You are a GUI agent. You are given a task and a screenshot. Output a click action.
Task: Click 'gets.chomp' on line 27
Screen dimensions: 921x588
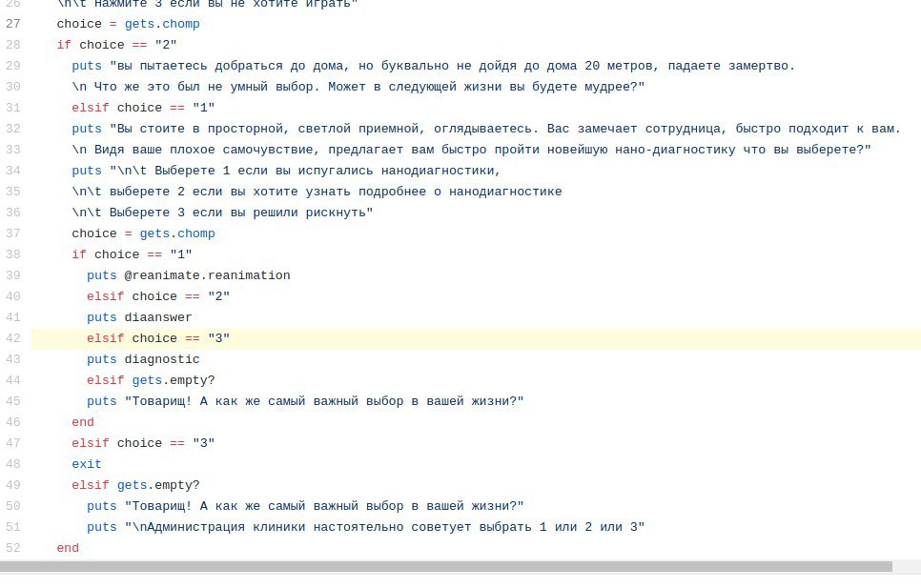pos(162,24)
